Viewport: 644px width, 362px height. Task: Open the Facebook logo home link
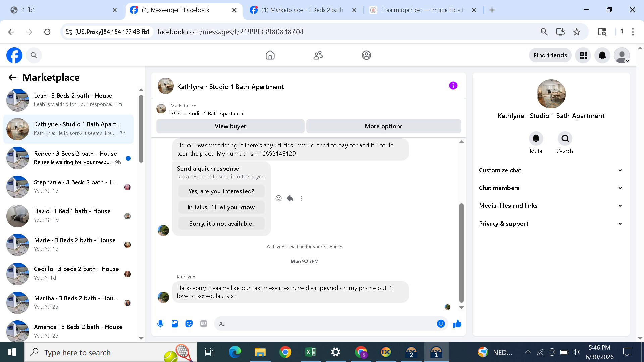coord(14,55)
